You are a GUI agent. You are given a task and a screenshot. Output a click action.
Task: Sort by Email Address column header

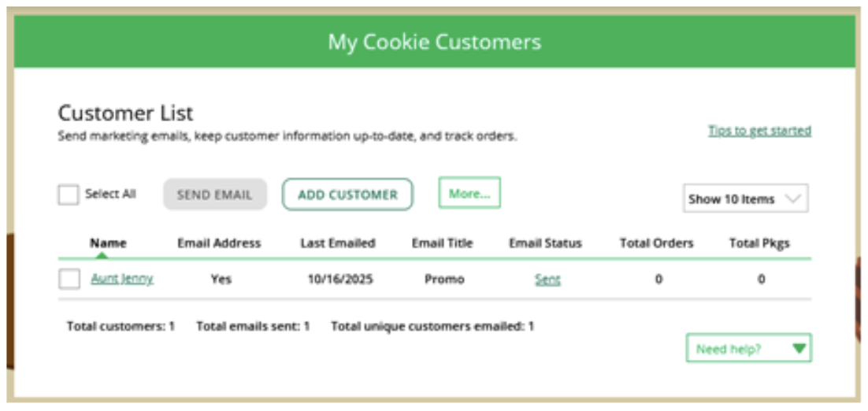click(x=219, y=243)
